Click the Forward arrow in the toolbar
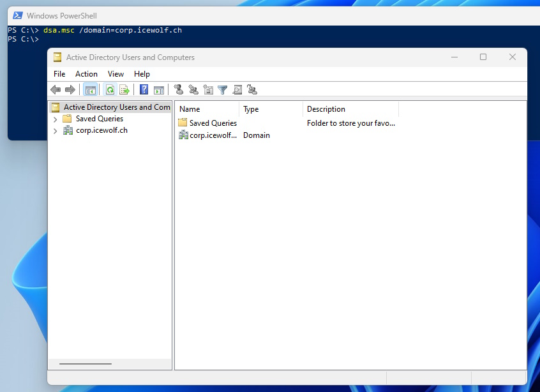540x392 pixels. (70, 90)
